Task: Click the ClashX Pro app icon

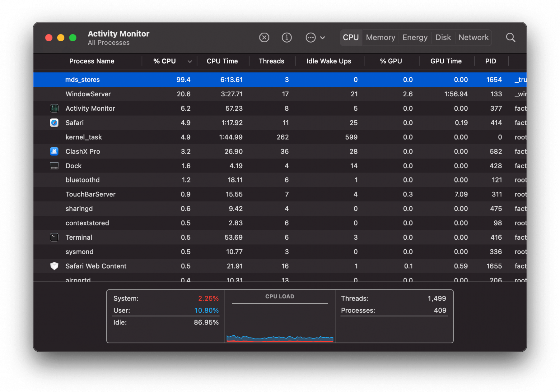Action: point(54,151)
